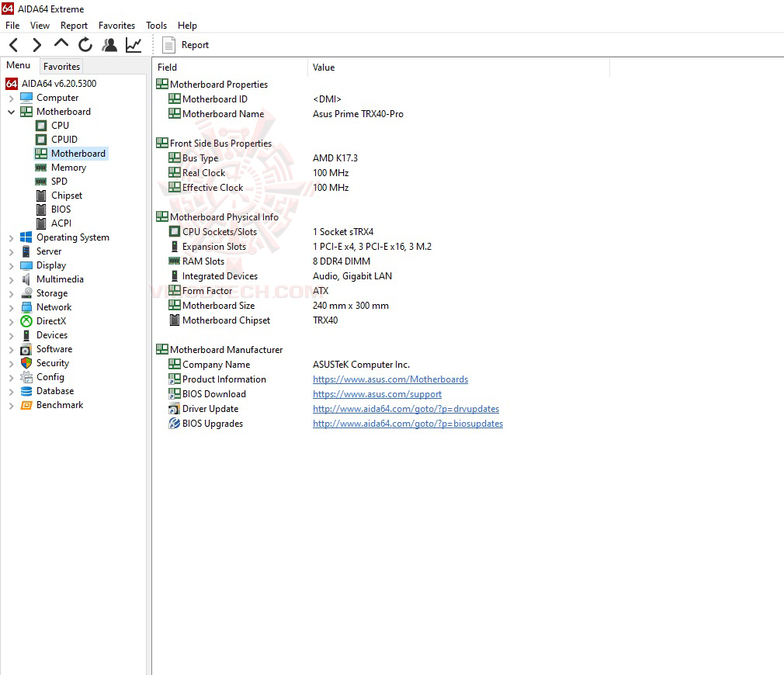Viewport: 784px width, 675px height.
Task: Select the CPU tree item
Action: pyautogui.click(x=60, y=126)
